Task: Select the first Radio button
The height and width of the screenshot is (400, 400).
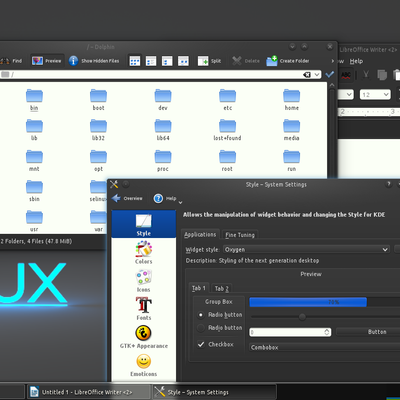Action: (220, 315)
